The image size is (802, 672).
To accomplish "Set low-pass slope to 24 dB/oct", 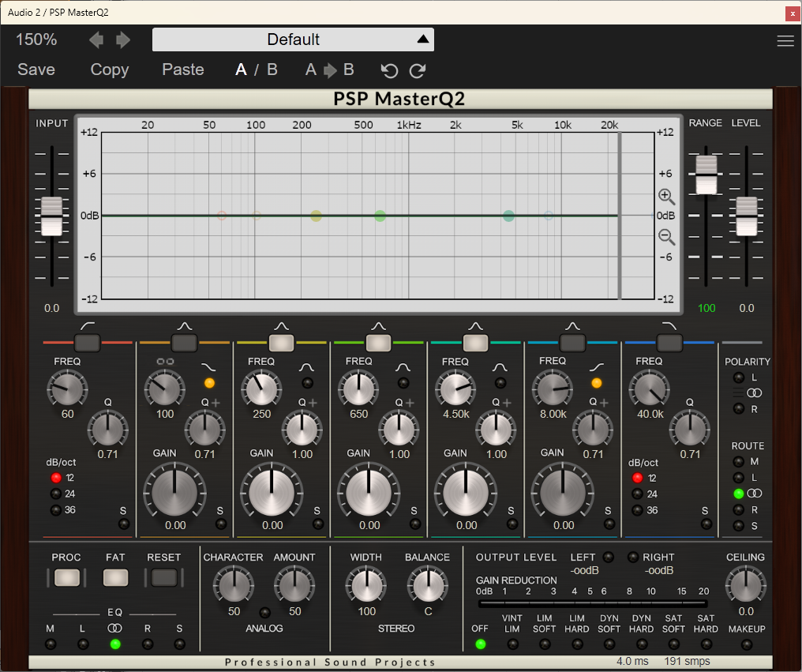I will [x=637, y=494].
